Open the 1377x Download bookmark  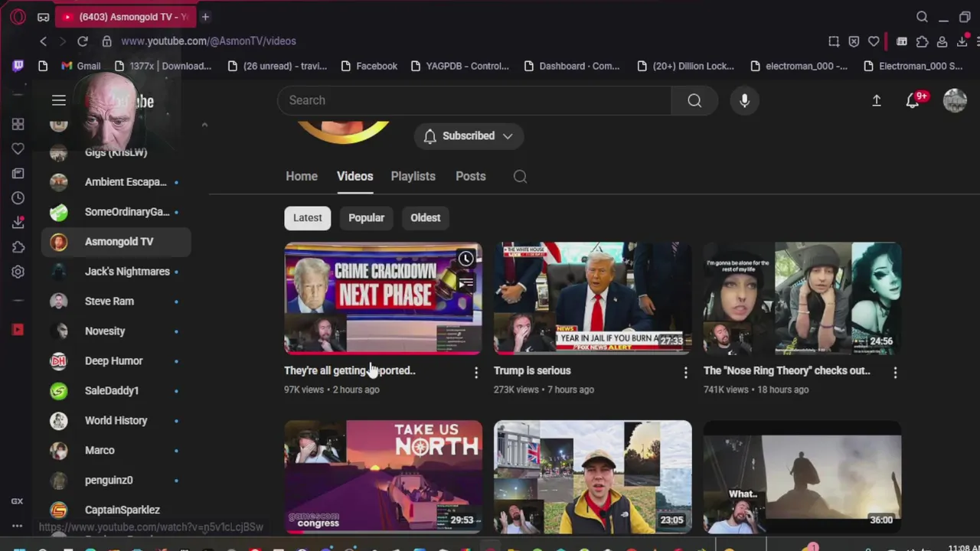click(x=162, y=66)
